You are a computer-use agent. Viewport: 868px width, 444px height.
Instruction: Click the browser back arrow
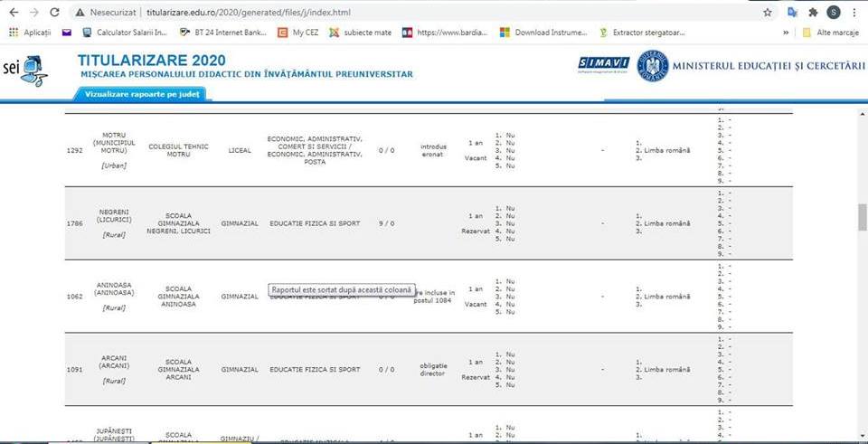coord(13,13)
